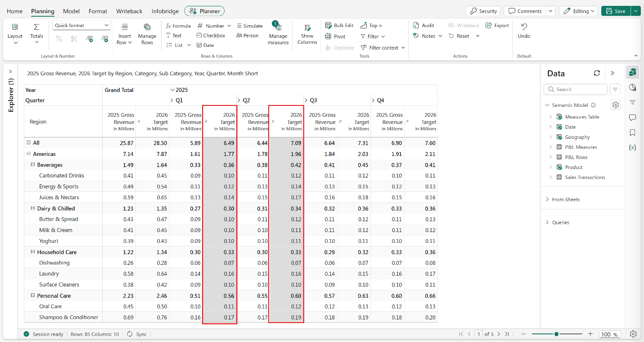The image size is (644, 342).
Task: Adjust the zoom slider handle
Action: tap(557, 334)
